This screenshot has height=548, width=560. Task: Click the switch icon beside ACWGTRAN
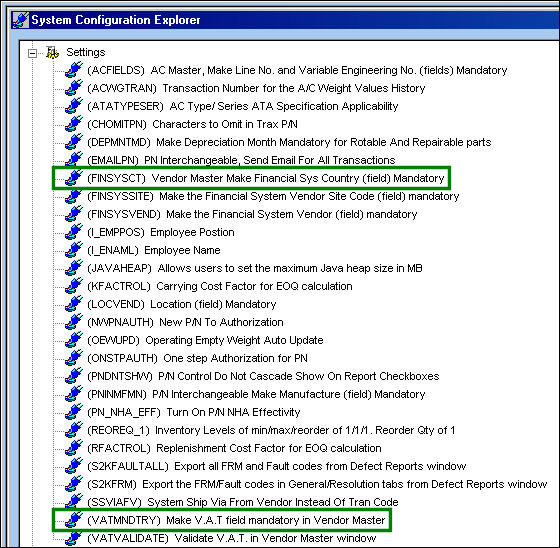pos(74,88)
